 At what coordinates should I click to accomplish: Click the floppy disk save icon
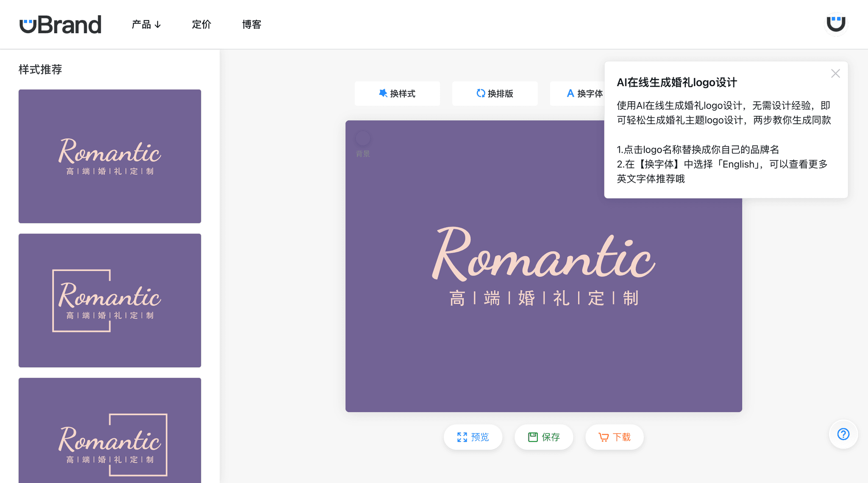[x=532, y=437]
